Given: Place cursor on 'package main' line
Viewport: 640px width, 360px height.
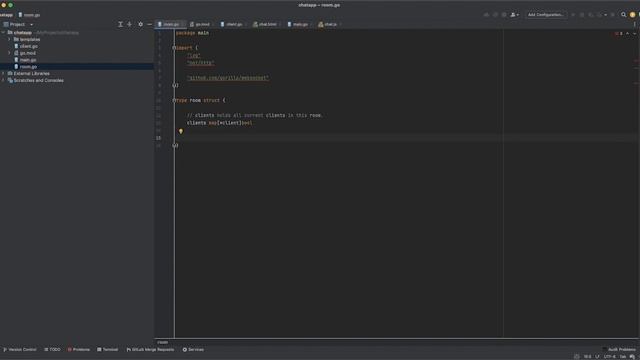Looking at the screenshot, I should 192,33.
